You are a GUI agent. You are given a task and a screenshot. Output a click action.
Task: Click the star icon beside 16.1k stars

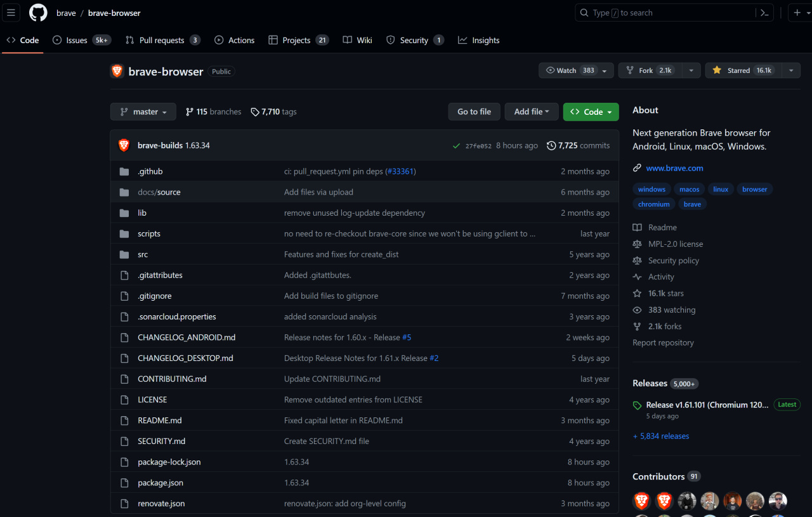coord(637,294)
